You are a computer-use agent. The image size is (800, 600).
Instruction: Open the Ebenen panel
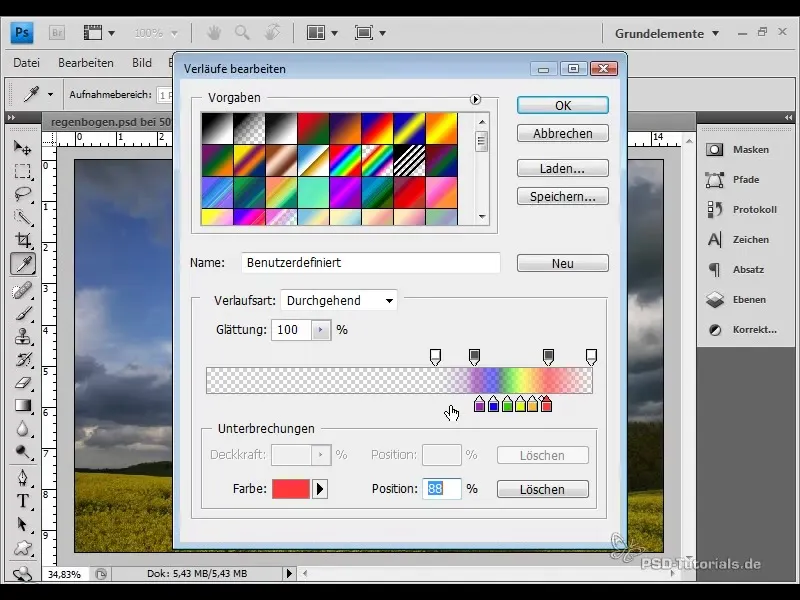point(736,299)
